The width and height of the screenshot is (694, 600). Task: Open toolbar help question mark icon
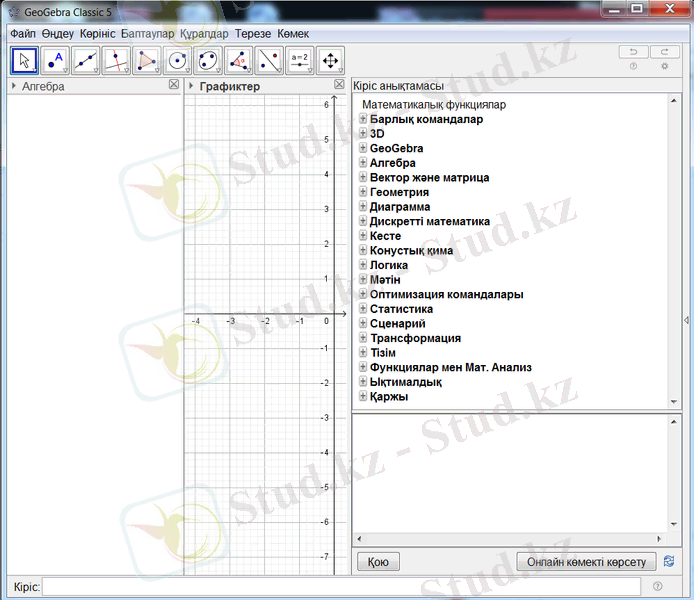coord(633,66)
